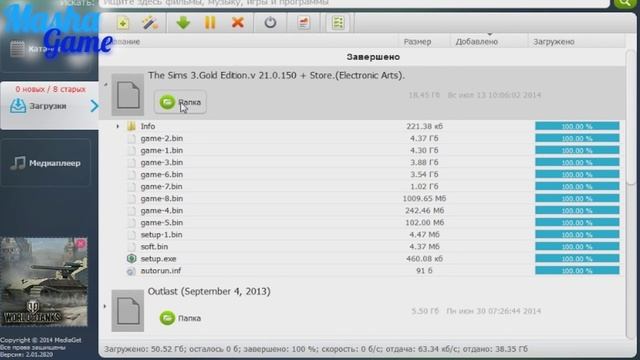
Task: Open the Каталог section
Action: tap(46, 49)
